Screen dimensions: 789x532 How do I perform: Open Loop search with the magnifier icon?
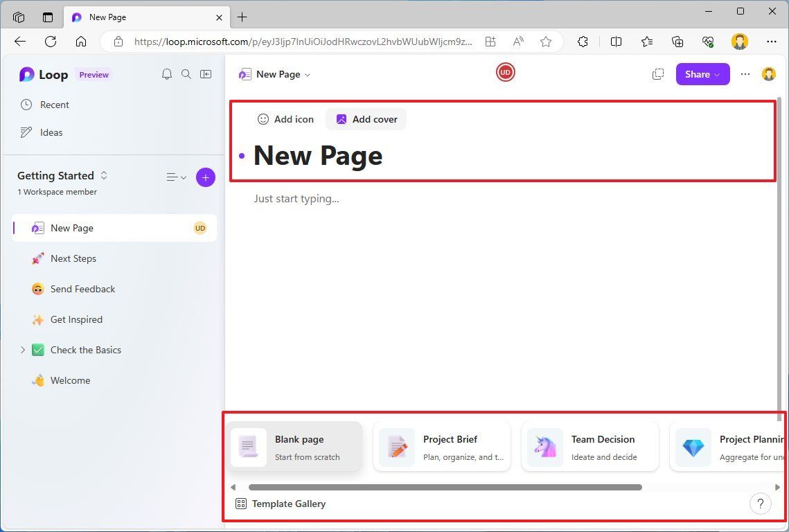point(186,73)
